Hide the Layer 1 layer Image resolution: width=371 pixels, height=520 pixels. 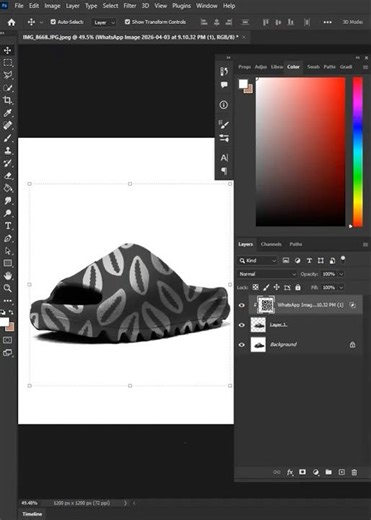coord(242,325)
